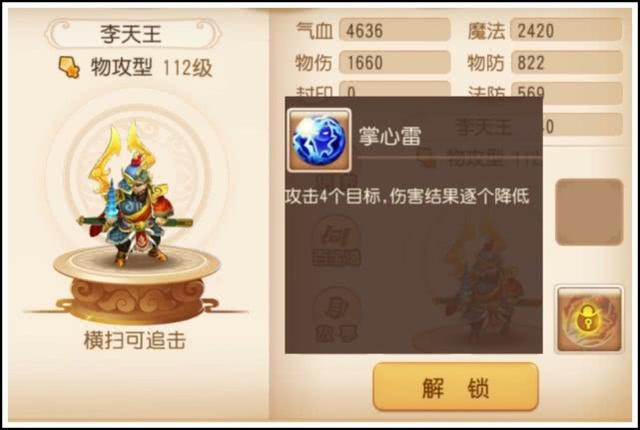Click the skill description 攻击4个目标 text
This screenshot has width=640, height=430.
click(x=407, y=197)
